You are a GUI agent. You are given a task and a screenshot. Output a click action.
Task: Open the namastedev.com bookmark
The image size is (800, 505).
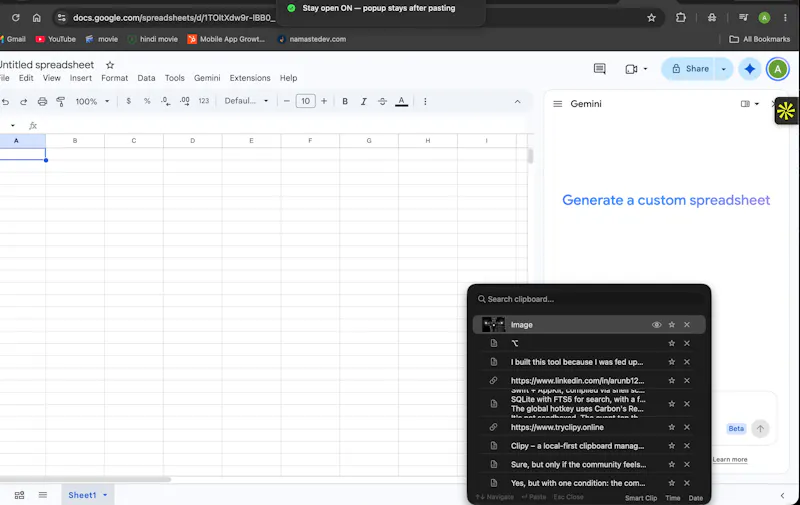pyautogui.click(x=312, y=39)
